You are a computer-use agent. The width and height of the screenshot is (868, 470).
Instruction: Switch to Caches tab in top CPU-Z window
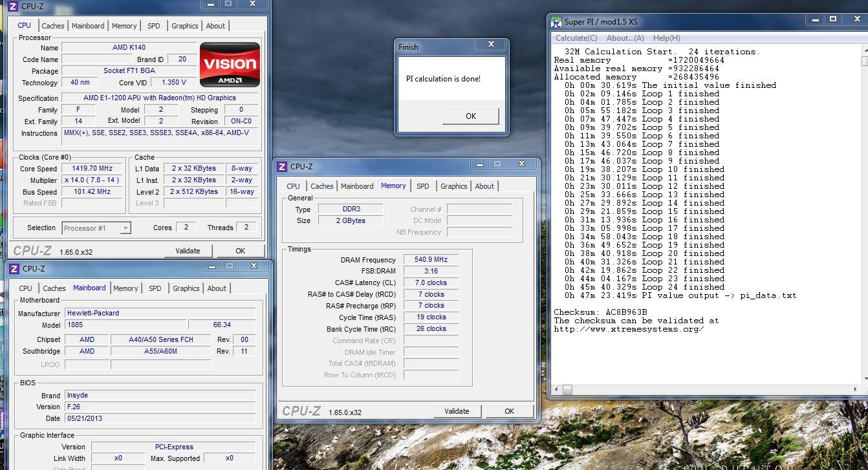coord(53,26)
